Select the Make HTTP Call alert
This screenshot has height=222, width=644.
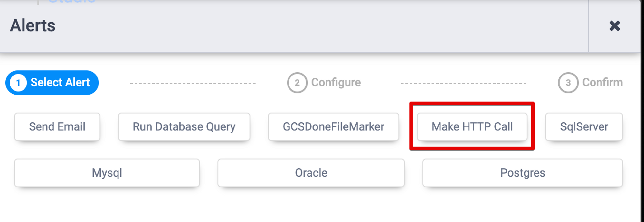click(x=472, y=127)
